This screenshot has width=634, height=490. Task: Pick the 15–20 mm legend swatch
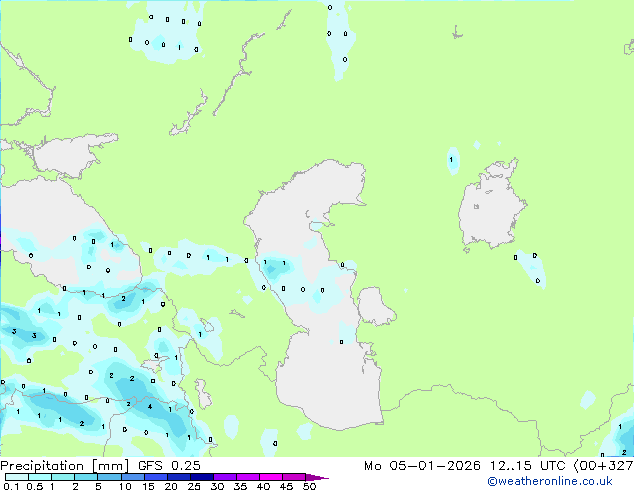156,477
